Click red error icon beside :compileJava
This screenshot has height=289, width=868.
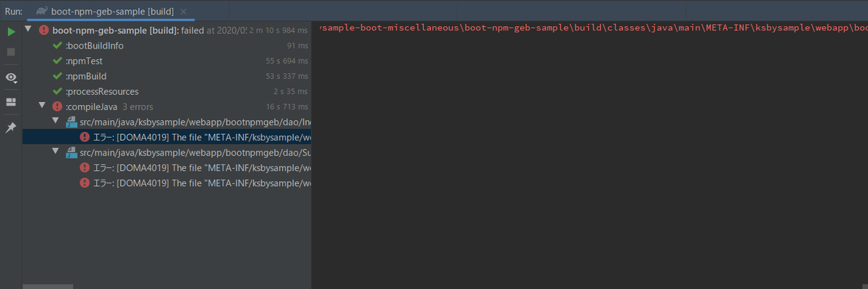pos(57,106)
